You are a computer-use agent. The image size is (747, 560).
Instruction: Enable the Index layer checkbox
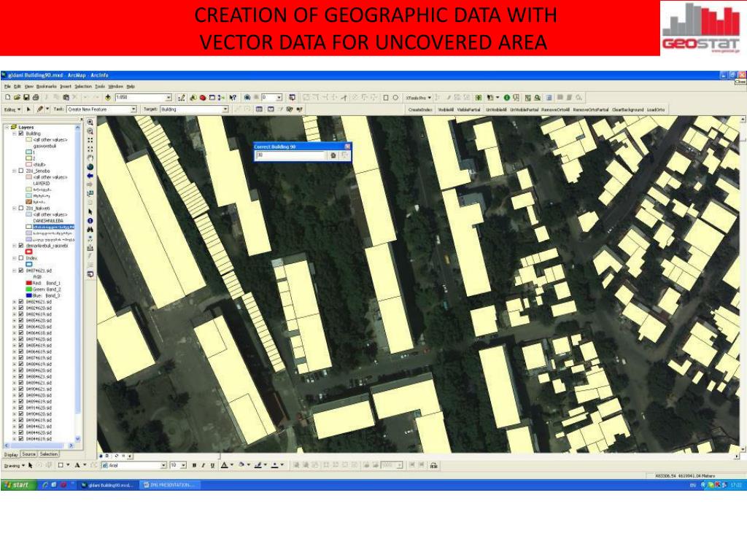click(21, 258)
